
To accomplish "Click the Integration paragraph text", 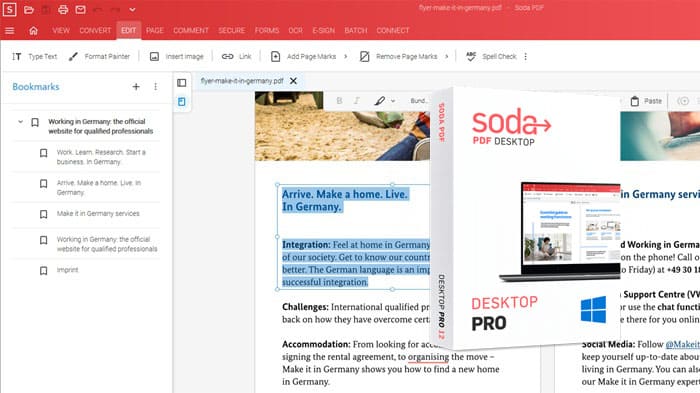I will click(356, 263).
